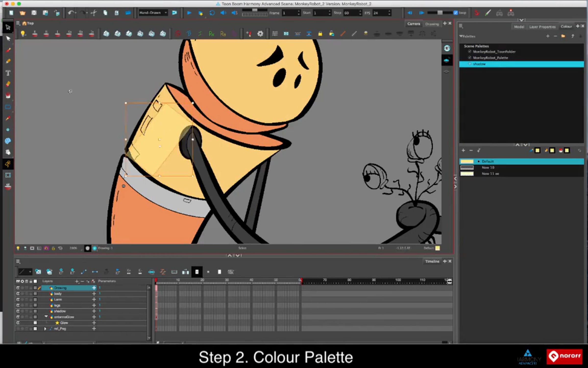Screen dimensions: 588x368
Task: Click the palette folder icon
Action: [x=563, y=36]
